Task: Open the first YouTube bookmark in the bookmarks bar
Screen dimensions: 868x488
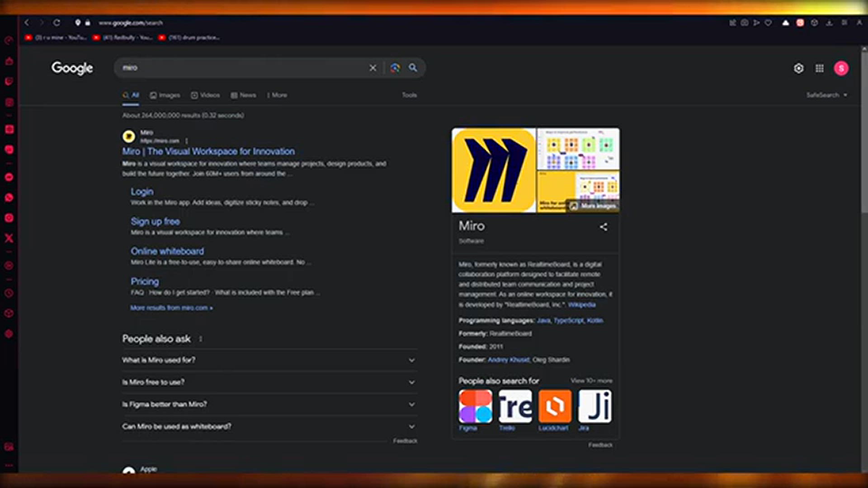Action: coord(55,38)
